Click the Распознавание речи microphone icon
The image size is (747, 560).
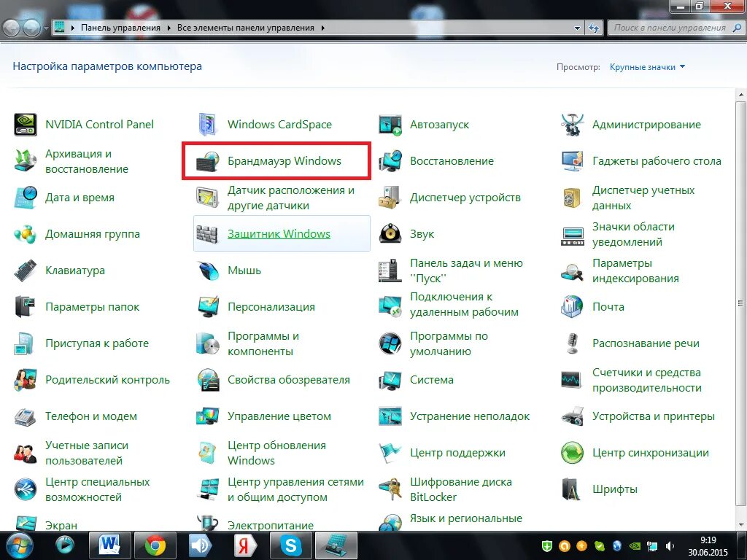click(572, 343)
